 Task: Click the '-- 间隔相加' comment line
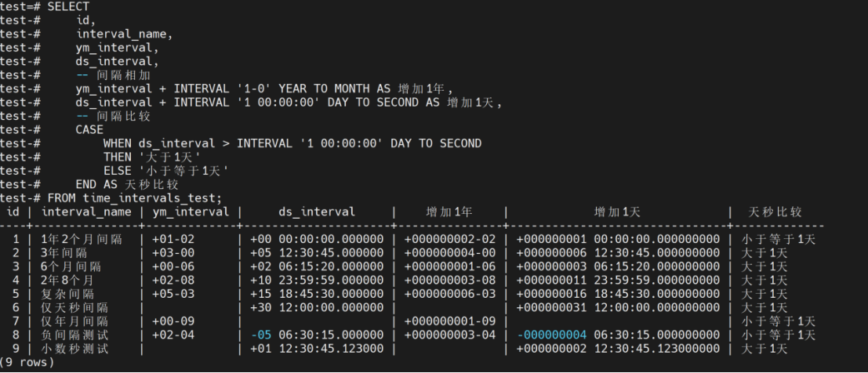[113, 74]
